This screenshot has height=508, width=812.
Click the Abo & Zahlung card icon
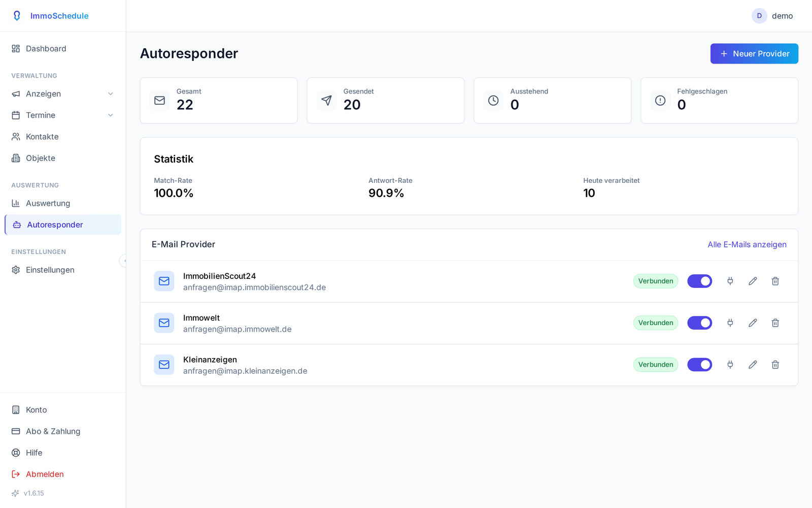click(x=16, y=431)
